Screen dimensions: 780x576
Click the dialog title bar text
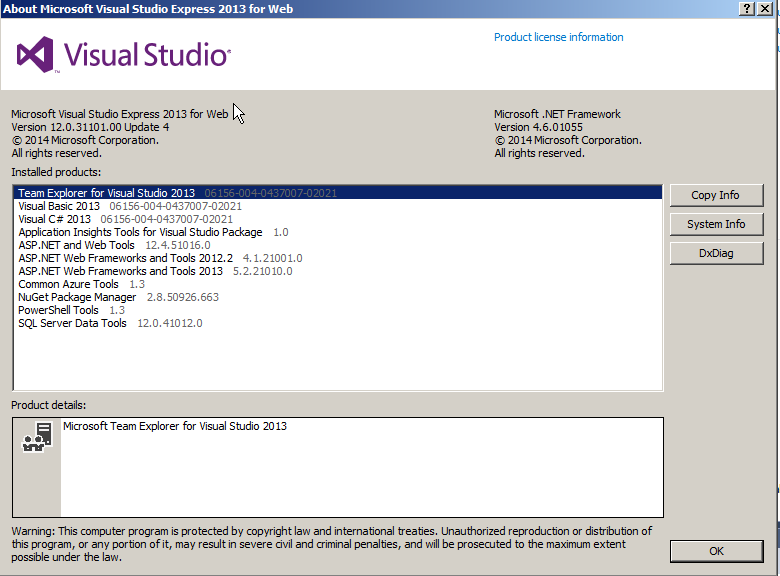pyautogui.click(x=148, y=9)
